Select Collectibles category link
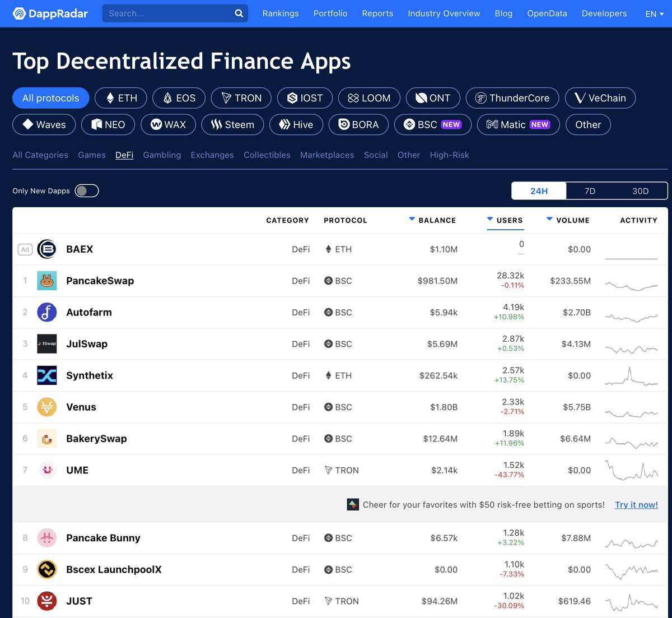Screen dimensions: 672x618 (267, 155)
